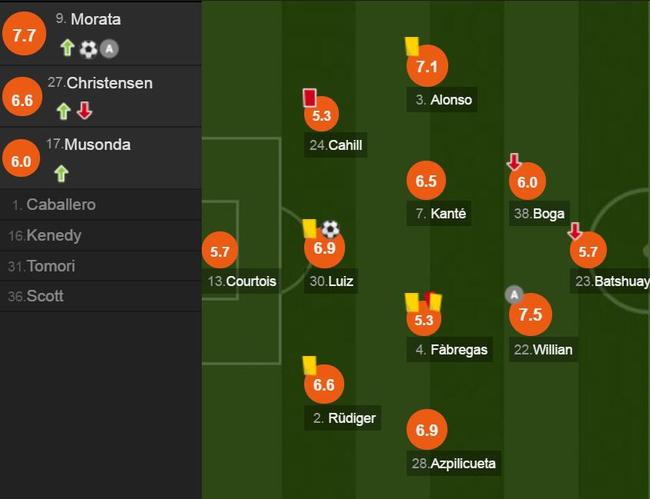This screenshot has height=499, width=650.
Task: Click the red card icon above Cahill
Action: pyautogui.click(x=310, y=98)
